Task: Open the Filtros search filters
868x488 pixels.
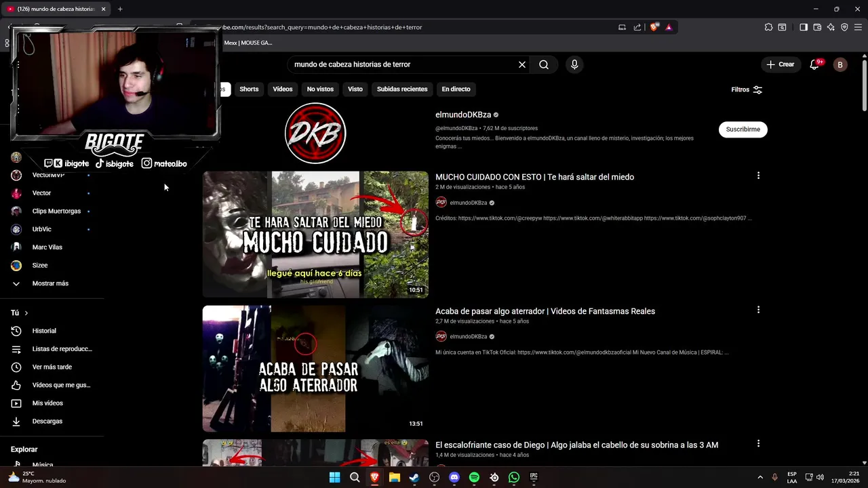Action: coord(747,89)
